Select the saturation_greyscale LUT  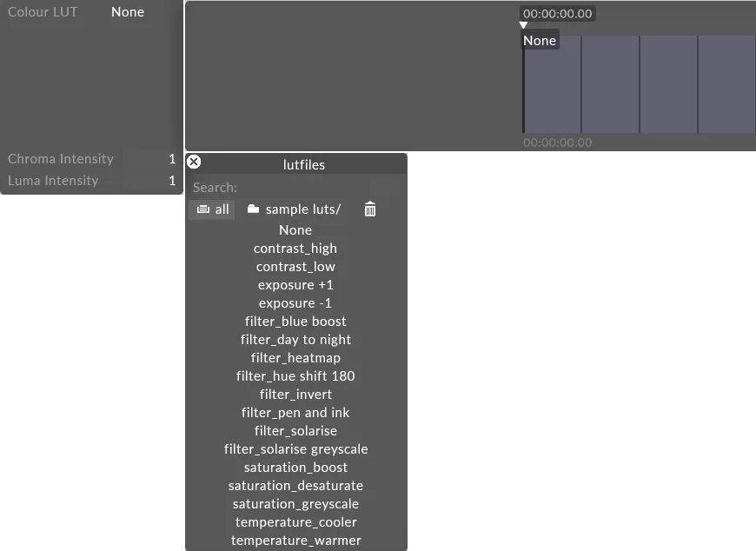(295, 503)
